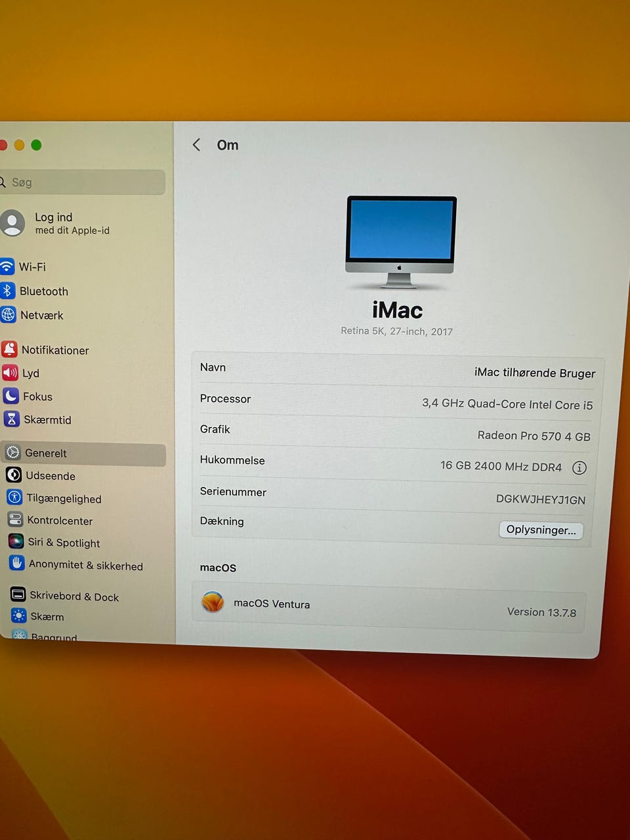The width and height of the screenshot is (630, 840).
Task: Click Retina 5K, 27-inch, 2017 subtitle
Action: (396, 331)
